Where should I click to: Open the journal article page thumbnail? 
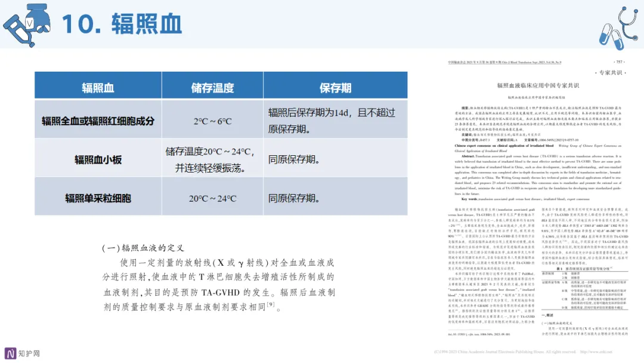(x=538, y=198)
